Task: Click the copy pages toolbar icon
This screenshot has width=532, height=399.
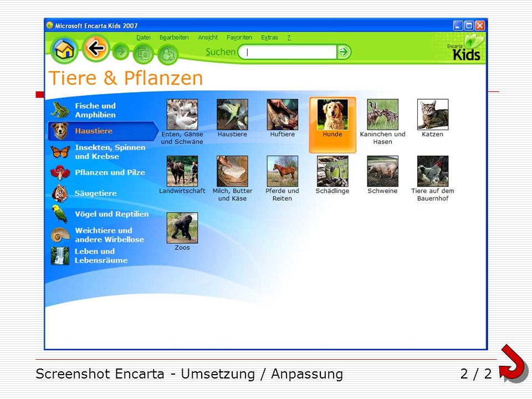Action: click(x=143, y=54)
